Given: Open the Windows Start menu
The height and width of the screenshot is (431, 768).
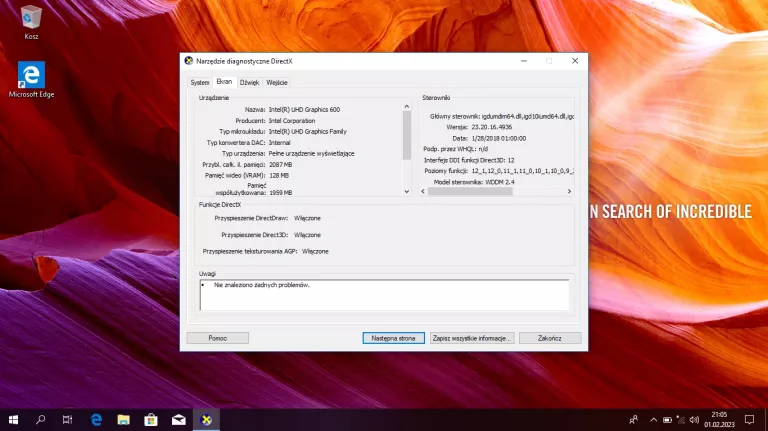Looking at the screenshot, I should coord(13,420).
